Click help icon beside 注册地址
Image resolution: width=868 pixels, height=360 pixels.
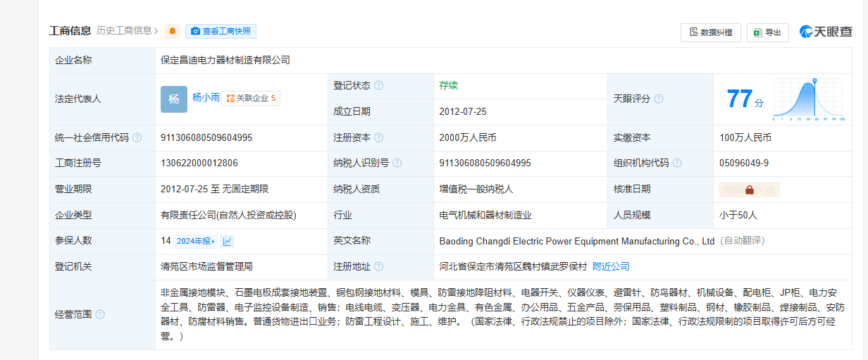tap(379, 266)
